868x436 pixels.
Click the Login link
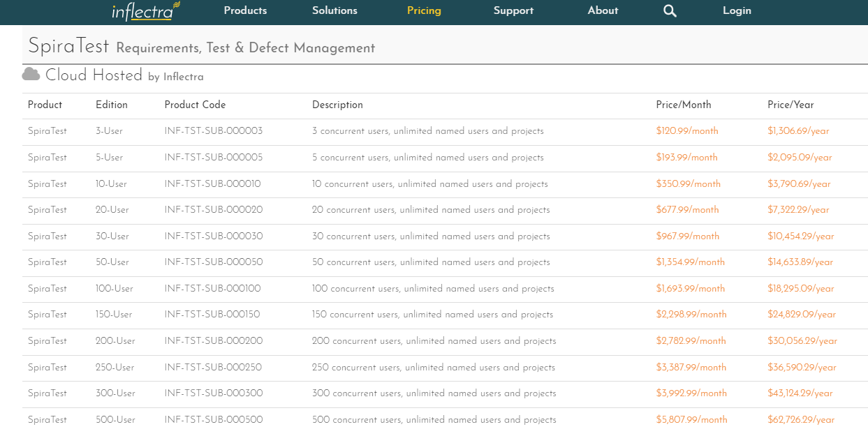pyautogui.click(x=737, y=10)
